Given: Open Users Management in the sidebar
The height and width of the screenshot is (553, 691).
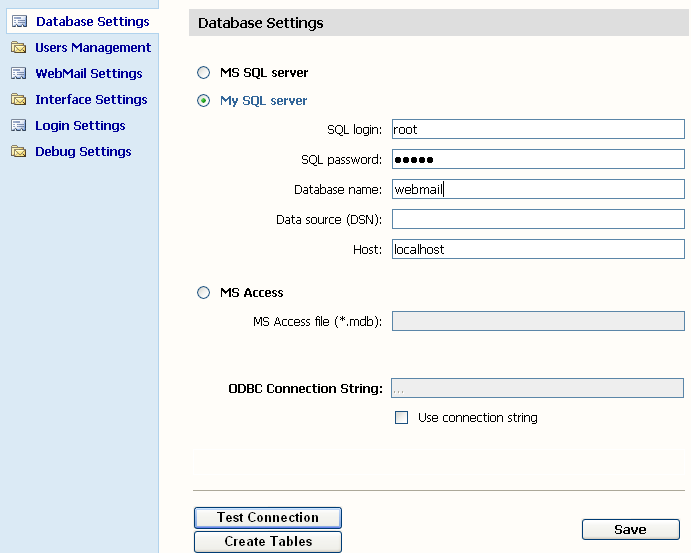Looking at the screenshot, I should point(93,47).
